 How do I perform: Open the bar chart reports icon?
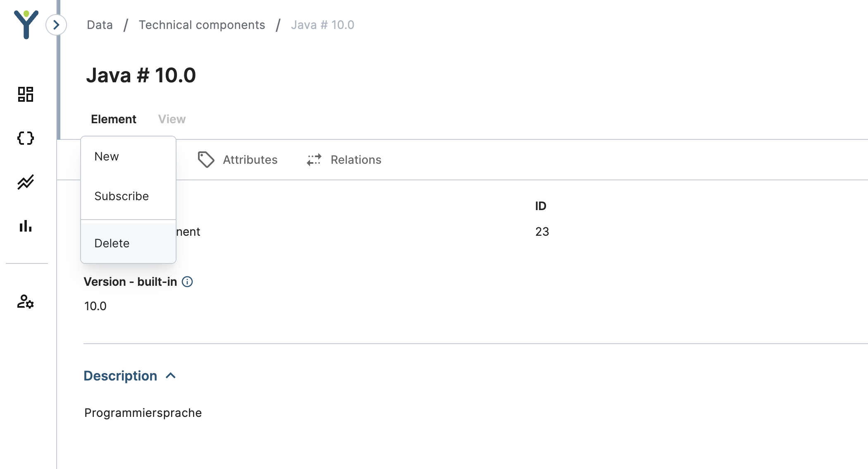pos(26,226)
